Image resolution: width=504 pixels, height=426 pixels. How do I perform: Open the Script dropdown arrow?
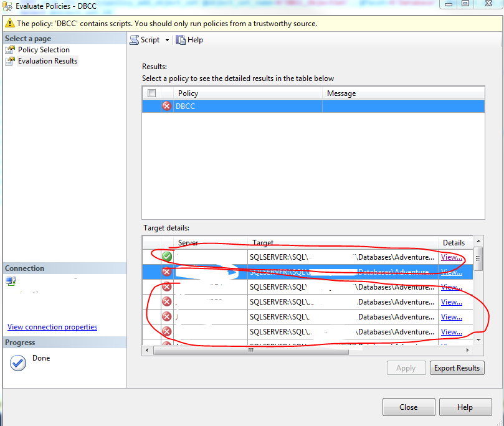tap(167, 40)
